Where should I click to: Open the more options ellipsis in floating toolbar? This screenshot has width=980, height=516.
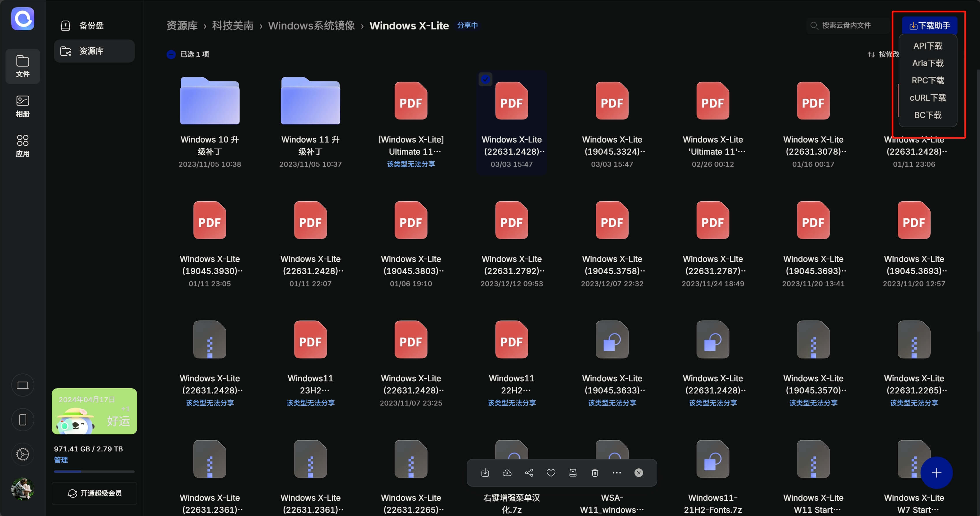tap(617, 473)
